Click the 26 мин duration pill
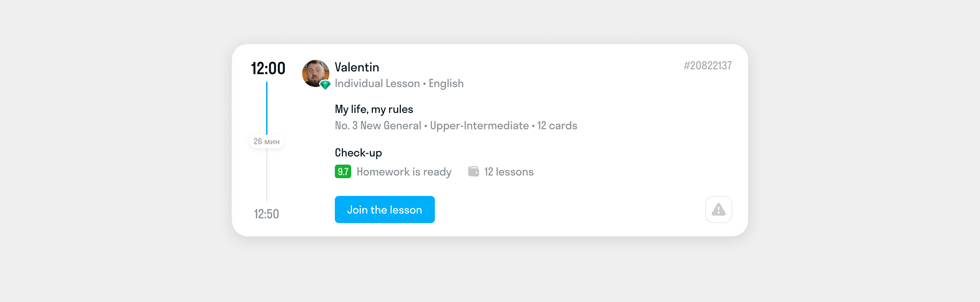This screenshot has width=980, height=302. tap(267, 141)
